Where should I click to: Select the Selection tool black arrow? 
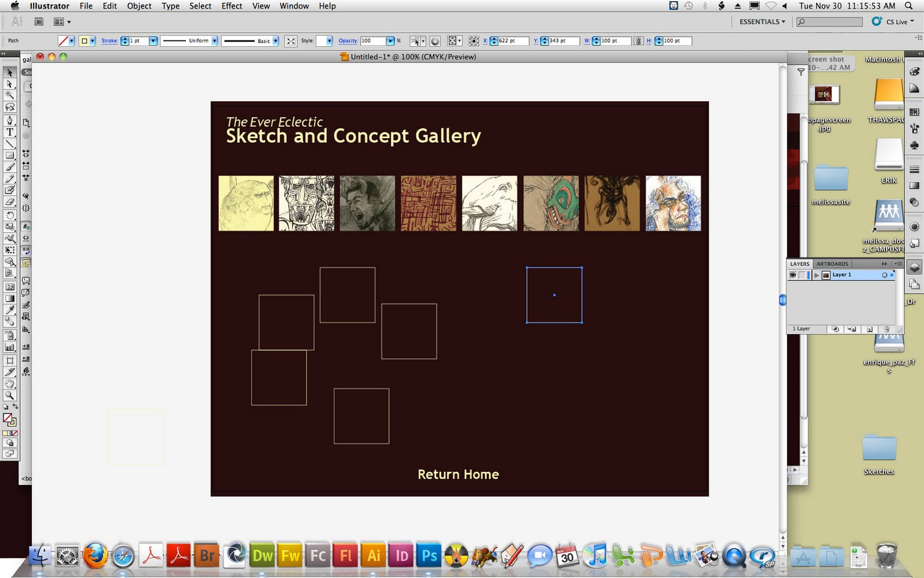tap(10, 72)
